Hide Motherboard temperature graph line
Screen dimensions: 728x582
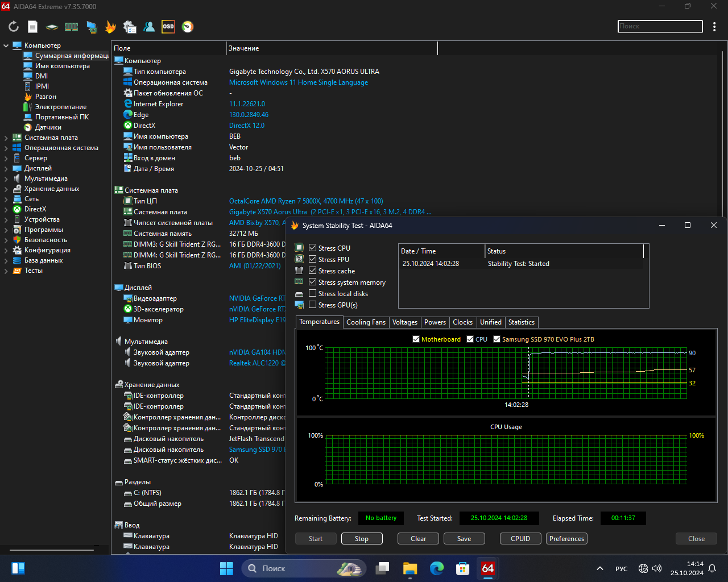[416, 339]
